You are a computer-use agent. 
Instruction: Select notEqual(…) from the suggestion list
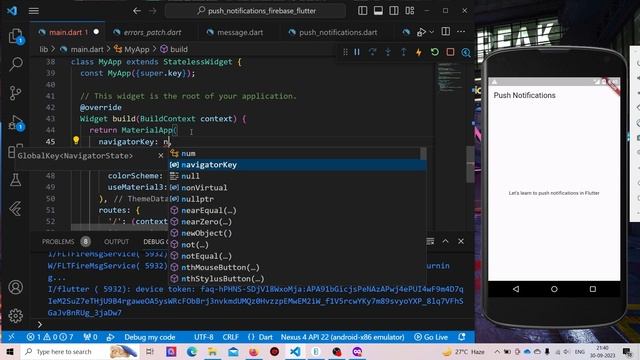[x=298, y=256]
